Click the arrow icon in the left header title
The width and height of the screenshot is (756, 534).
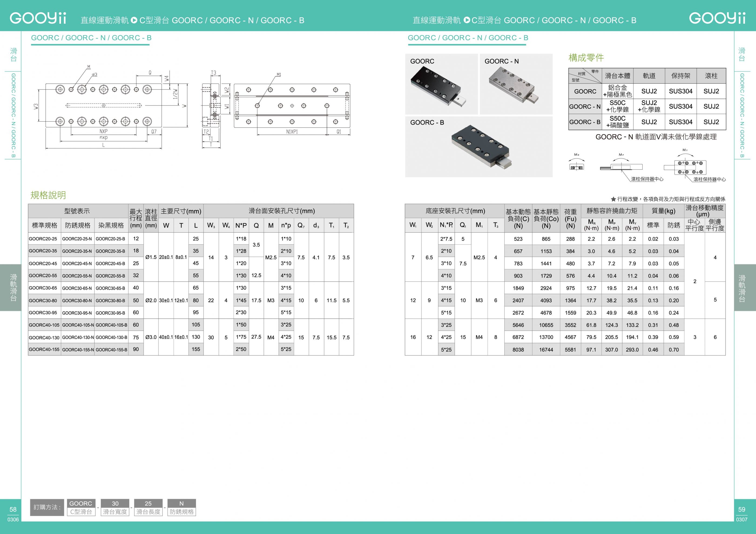point(134,20)
